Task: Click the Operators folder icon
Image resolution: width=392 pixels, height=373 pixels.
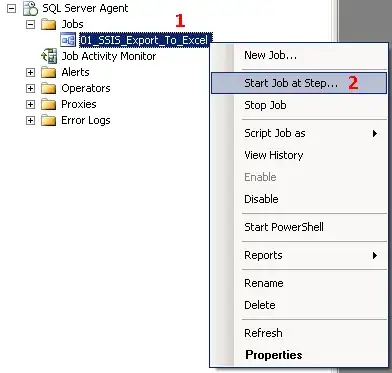Action: pos(49,88)
